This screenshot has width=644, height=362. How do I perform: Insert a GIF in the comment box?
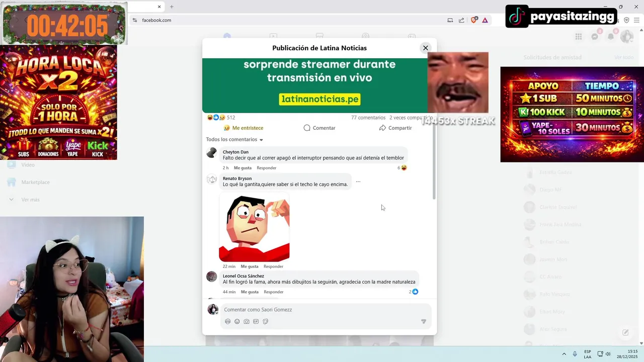click(x=256, y=322)
